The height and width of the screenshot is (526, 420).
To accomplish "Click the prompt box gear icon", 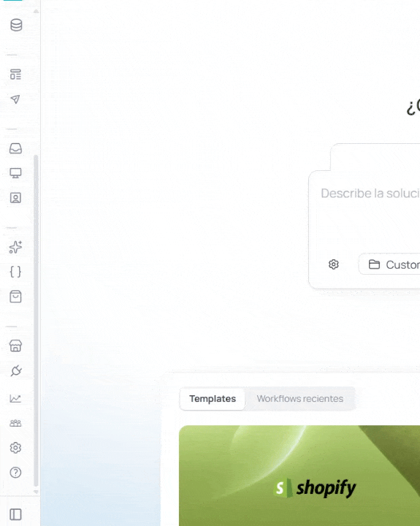I will [334, 264].
